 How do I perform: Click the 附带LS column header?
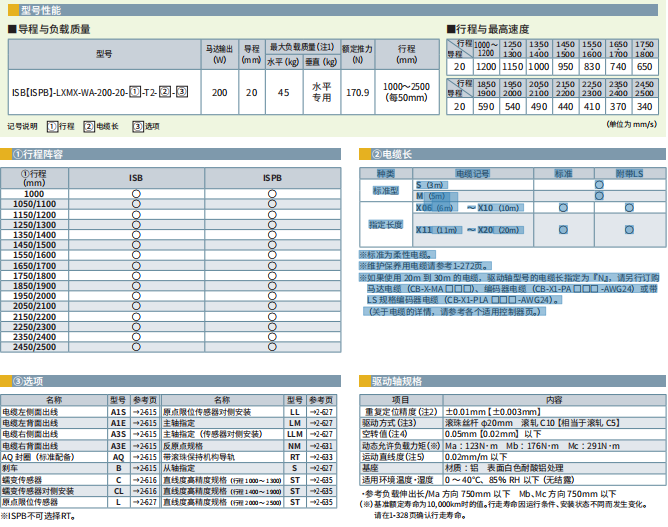pos(630,173)
